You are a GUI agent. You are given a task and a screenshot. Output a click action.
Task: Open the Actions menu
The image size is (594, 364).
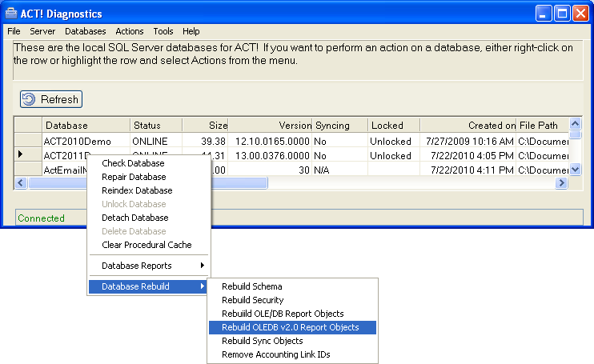coord(130,31)
